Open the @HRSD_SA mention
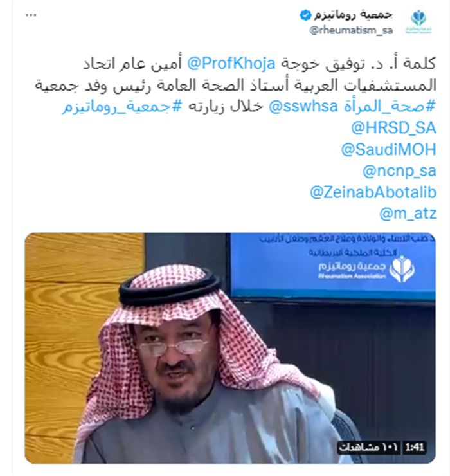 [x=393, y=128]
